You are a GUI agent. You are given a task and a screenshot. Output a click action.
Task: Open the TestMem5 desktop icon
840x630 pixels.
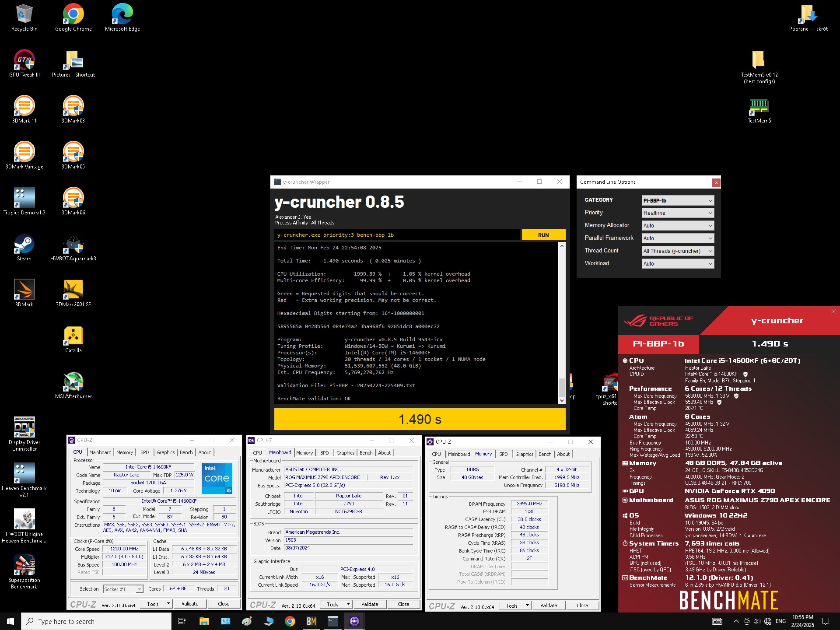click(759, 110)
